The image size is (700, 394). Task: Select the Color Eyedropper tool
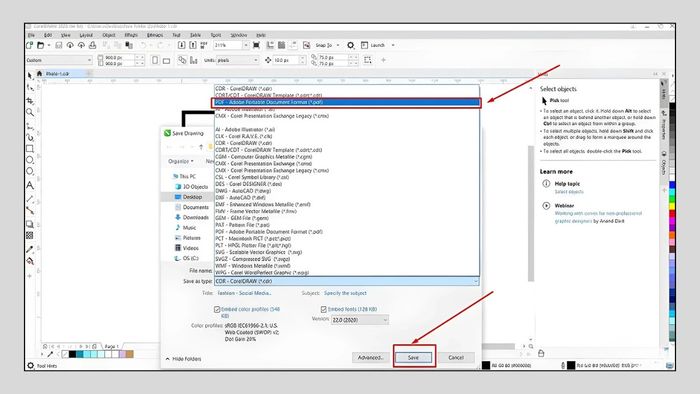(30, 249)
